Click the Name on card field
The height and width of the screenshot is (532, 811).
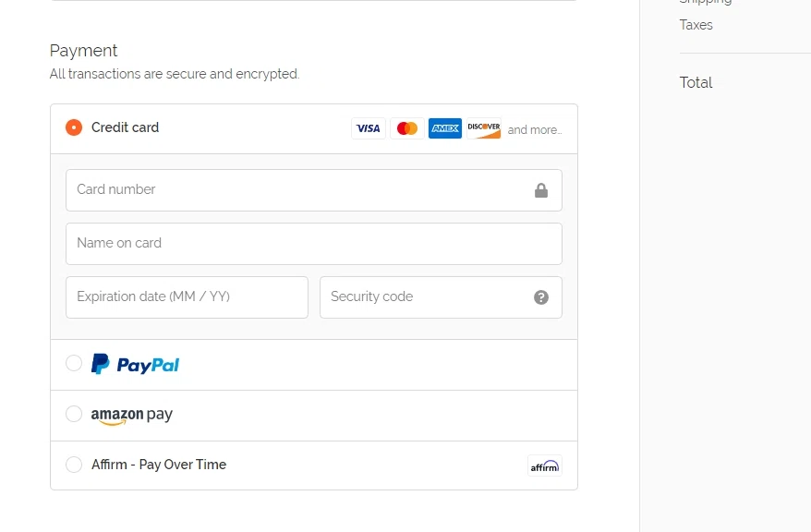277,243
